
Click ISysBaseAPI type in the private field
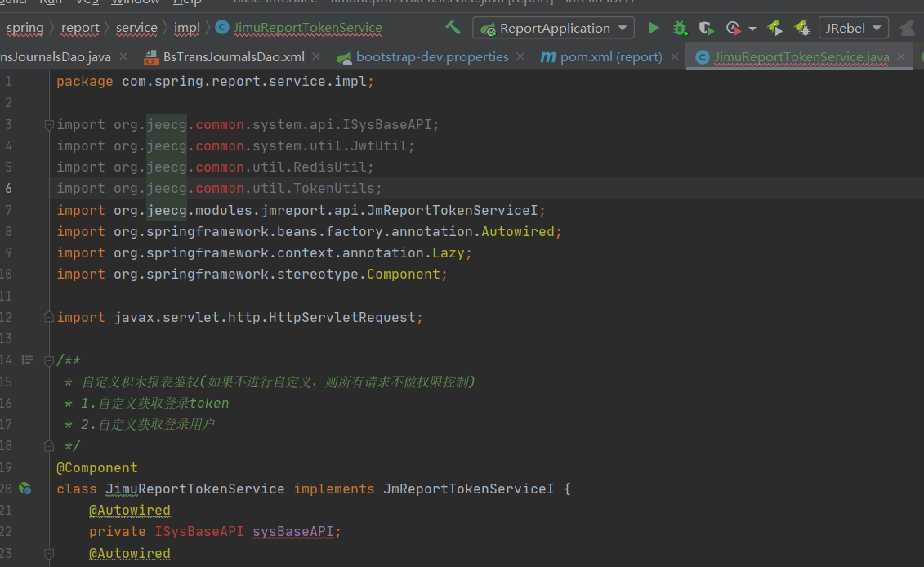pyautogui.click(x=199, y=532)
